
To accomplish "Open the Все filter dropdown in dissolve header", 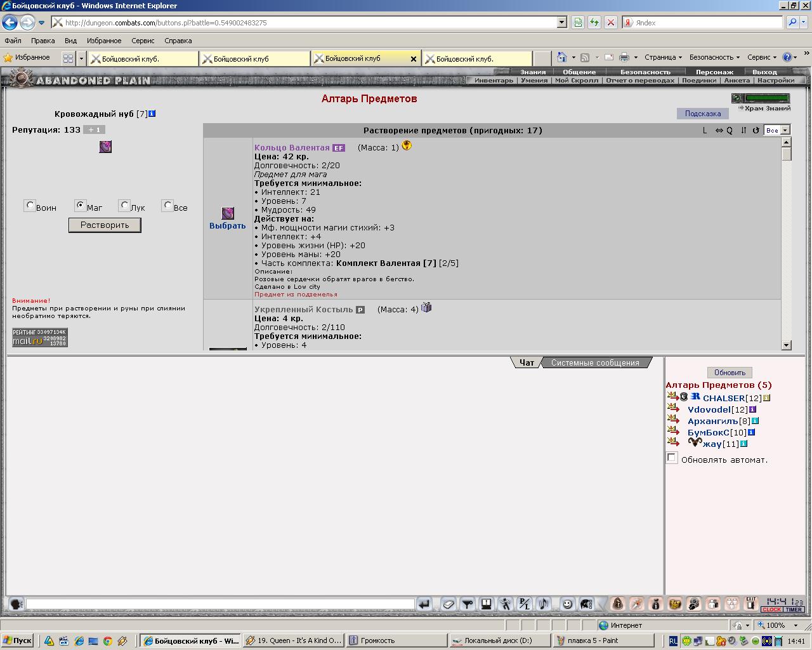I will (776, 130).
